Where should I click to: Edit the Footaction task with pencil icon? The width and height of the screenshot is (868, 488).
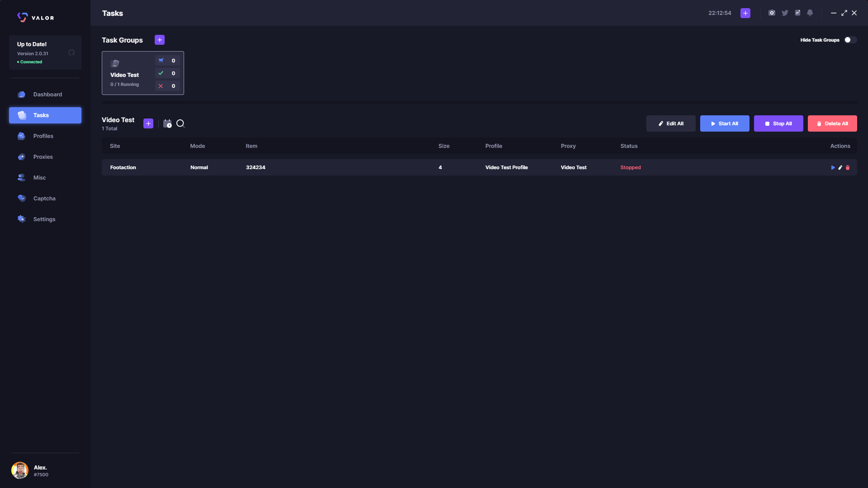840,167
